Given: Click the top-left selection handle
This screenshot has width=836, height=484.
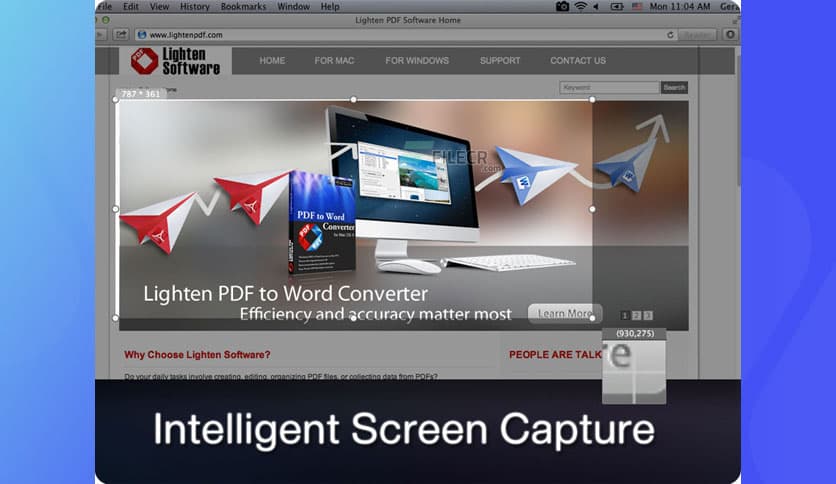Looking at the screenshot, I should (116, 100).
